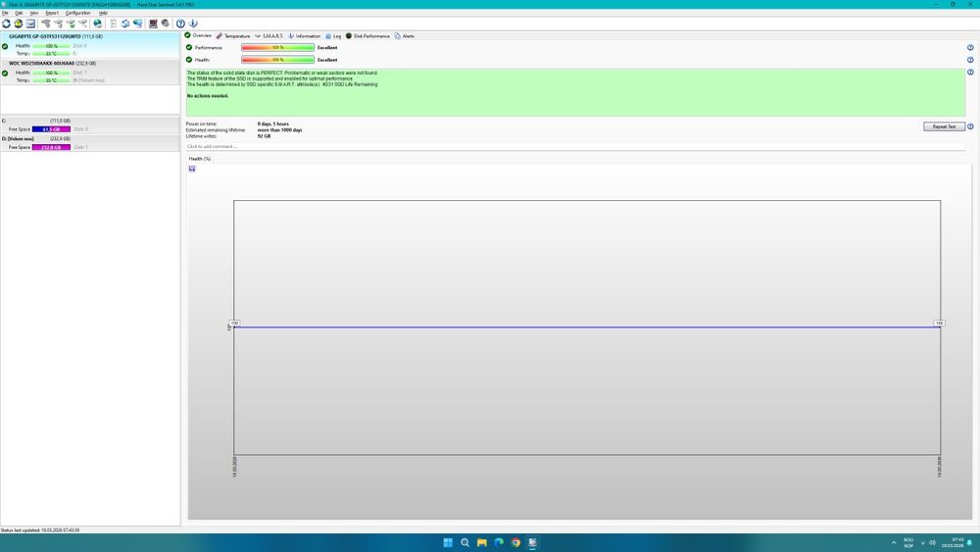Click the save icon above the Health graph
This screenshot has height=552, width=980.
coord(192,169)
